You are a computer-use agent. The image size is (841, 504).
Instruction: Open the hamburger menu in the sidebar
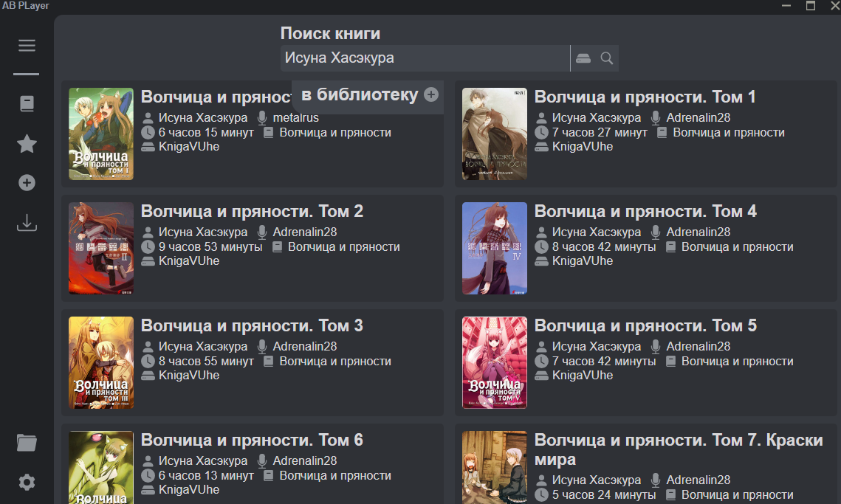27,46
